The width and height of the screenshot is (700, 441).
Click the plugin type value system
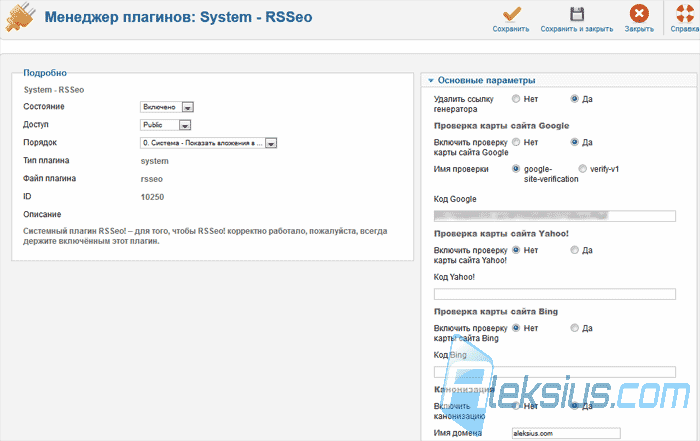tap(154, 161)
